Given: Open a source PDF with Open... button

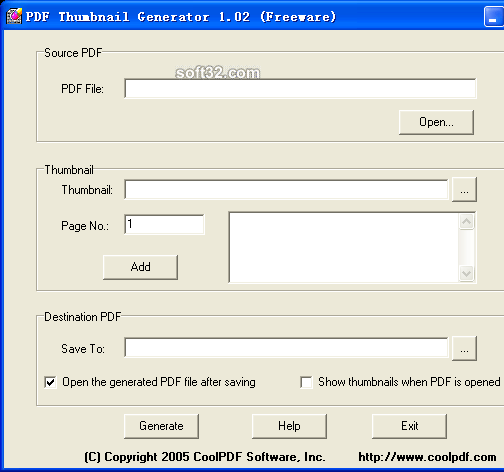Looking at the screenshot, I should click(x=436, y=122).
